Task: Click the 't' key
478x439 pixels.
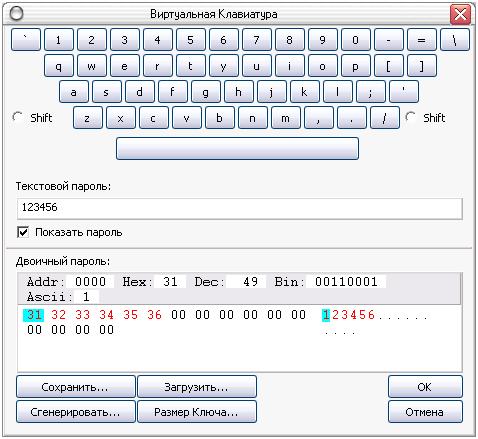Action: pos(191,66)
